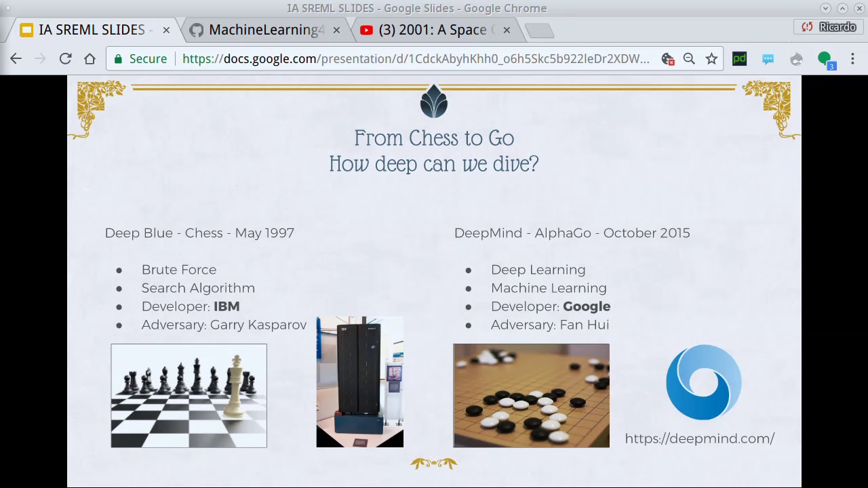Click the Secure padlock site info
This screenshot has width=868, height=488.
point(140,59)
